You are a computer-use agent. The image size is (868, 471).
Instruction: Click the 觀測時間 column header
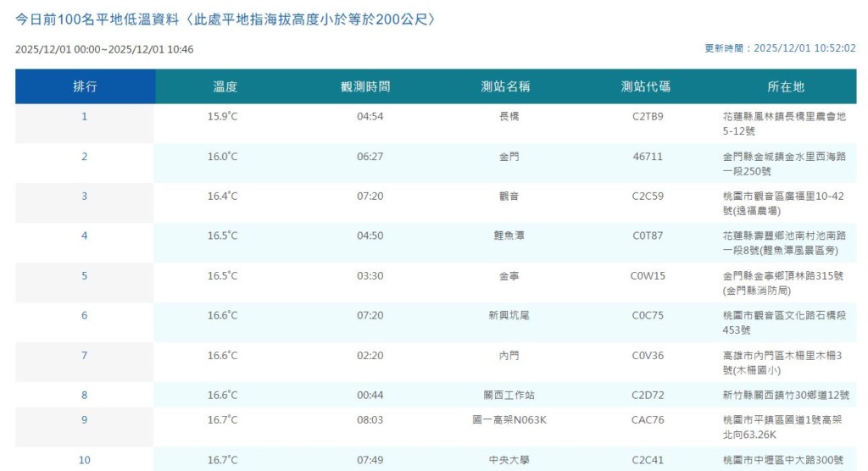pyautogui.click(x=365, y=86)
